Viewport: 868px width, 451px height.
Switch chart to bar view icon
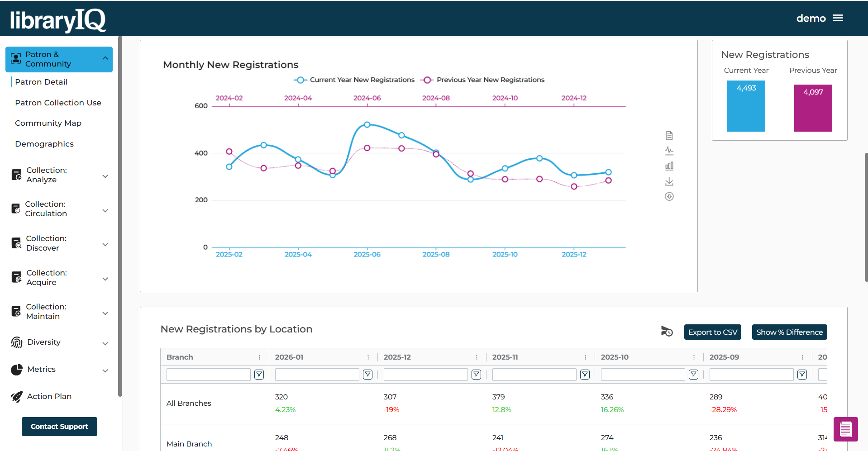pyautogui.click(x=669, y=166)
